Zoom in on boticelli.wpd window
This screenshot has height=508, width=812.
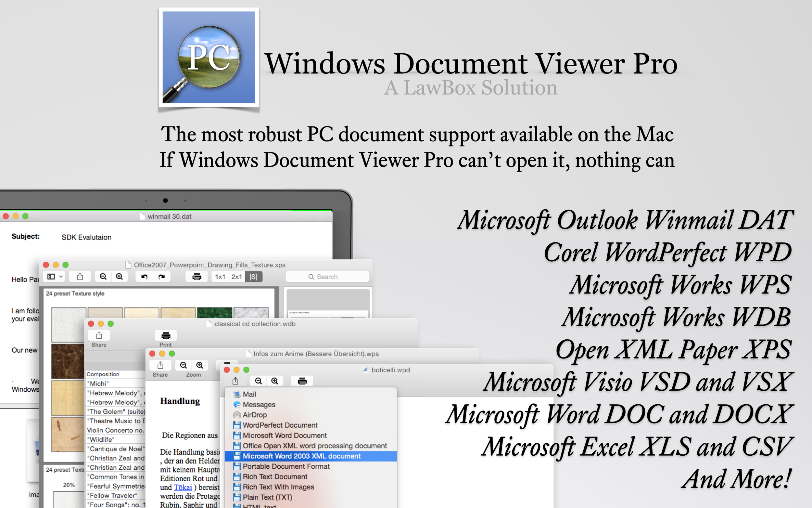pos(274,381)
